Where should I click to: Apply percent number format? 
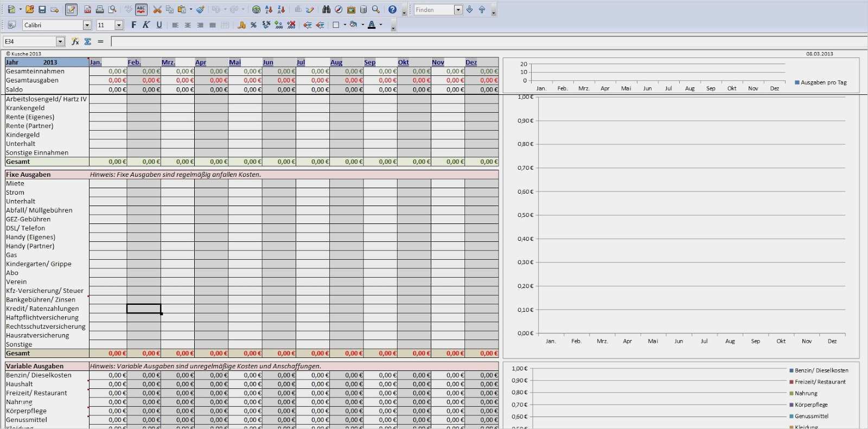(253, 25)
